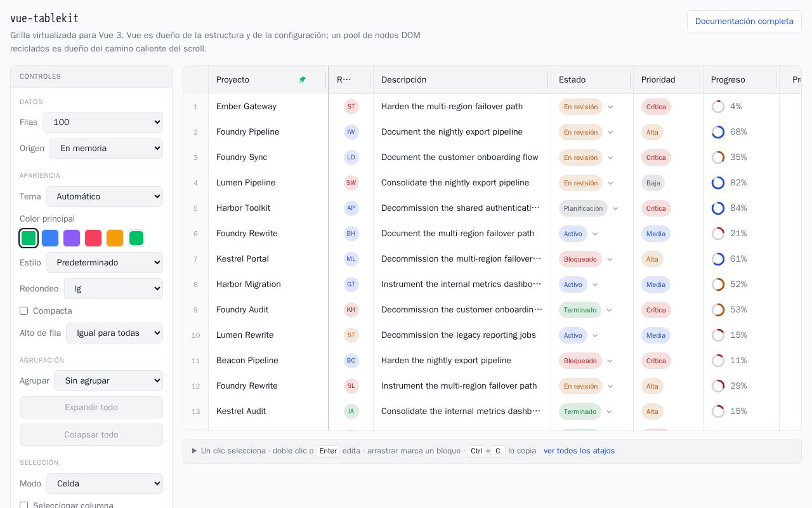Choose the blue principal color swatch
This screenshot has height=508, width=812.
(x=50, y=238)
